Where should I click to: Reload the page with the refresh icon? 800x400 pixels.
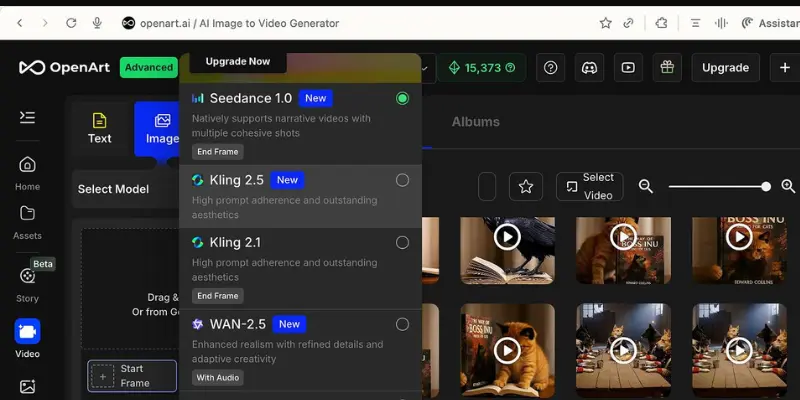tap(71, 23)
